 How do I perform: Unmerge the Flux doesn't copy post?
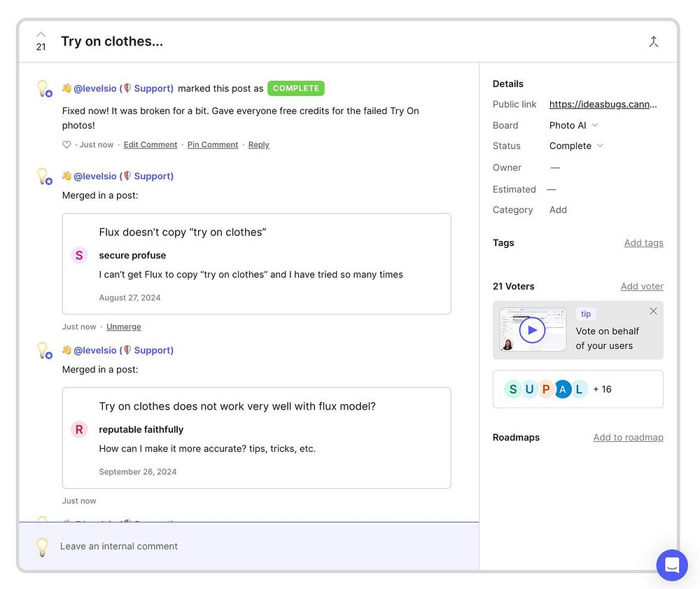coord(123,327)
